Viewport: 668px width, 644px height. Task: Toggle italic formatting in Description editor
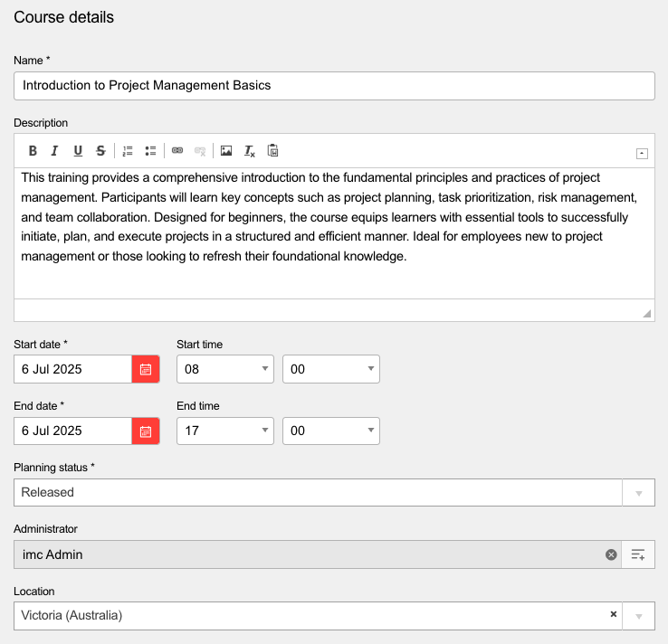[54, 151]
